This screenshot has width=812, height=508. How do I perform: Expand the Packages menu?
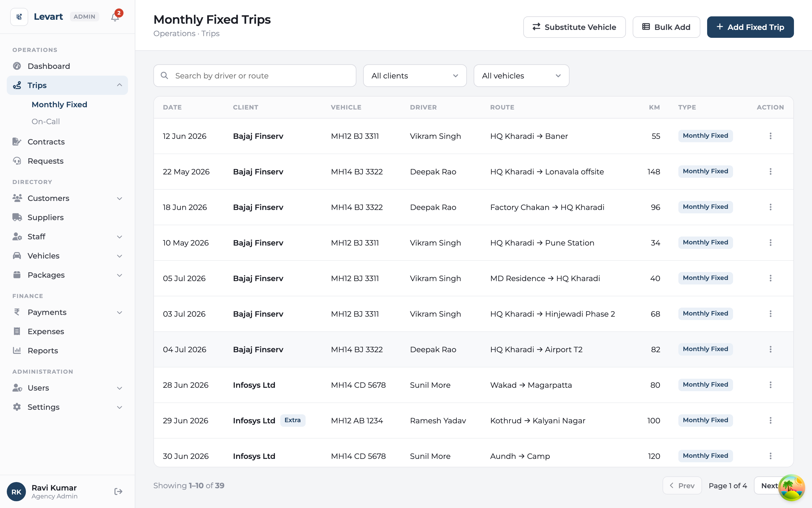[x=67, y=275]
